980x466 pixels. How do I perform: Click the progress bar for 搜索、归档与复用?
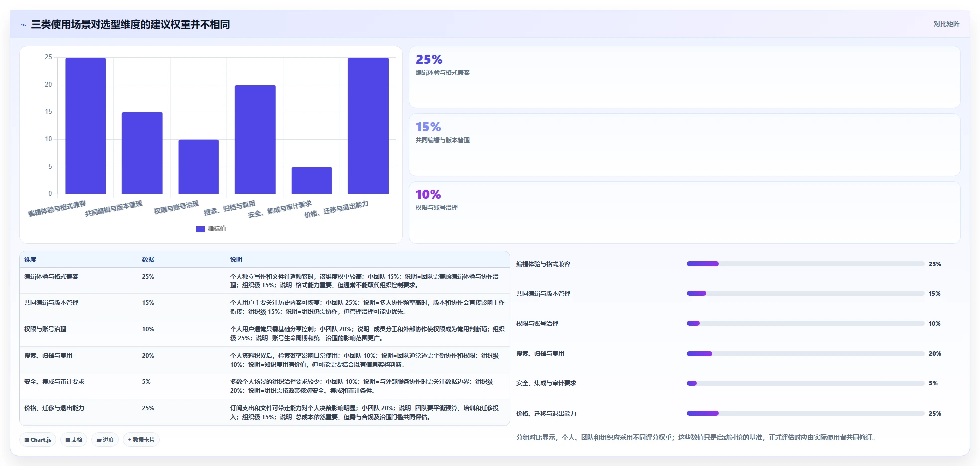point(805,354)
